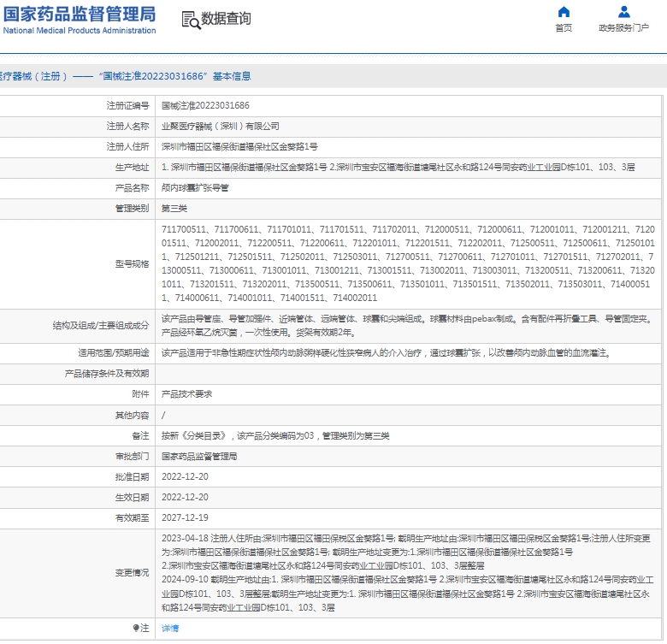Image resolution: width=667 pixels, height=644 pixels.
Task: Click the bullet icon beside 注
Action: pos(136,628)
